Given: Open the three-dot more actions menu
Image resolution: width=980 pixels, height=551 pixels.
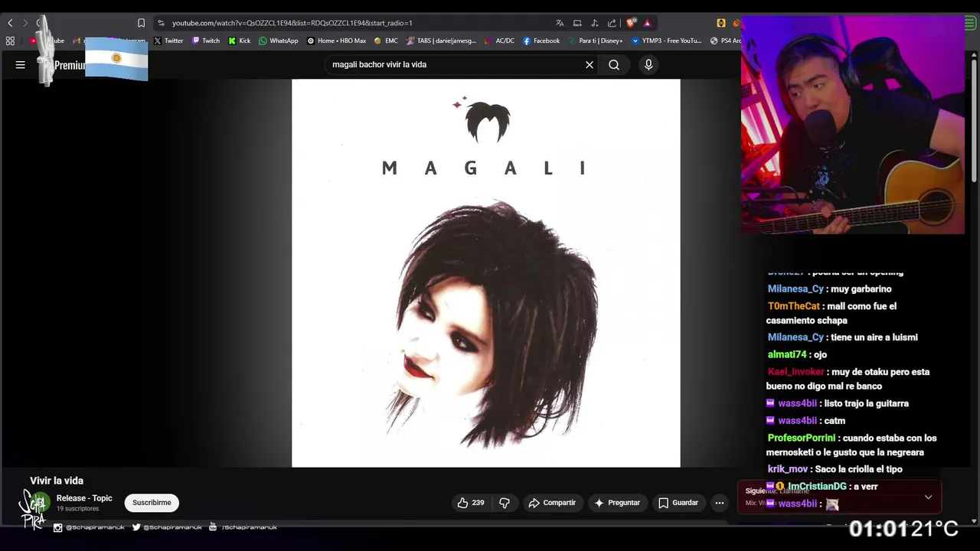Looking at the screenshot, I should coord(719,503).
